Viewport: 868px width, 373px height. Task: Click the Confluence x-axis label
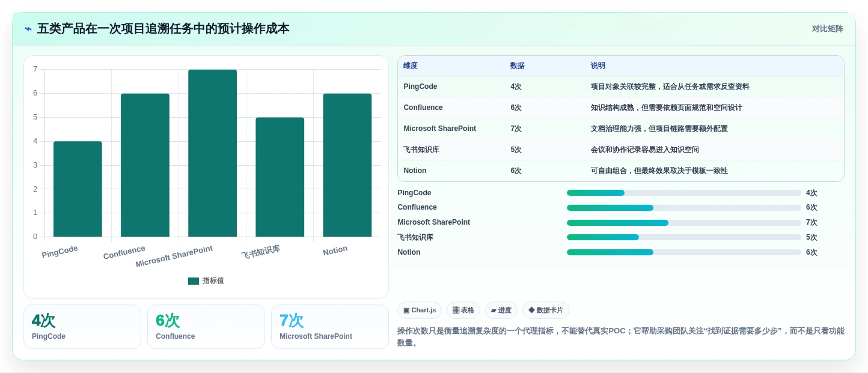click(124, 252)
